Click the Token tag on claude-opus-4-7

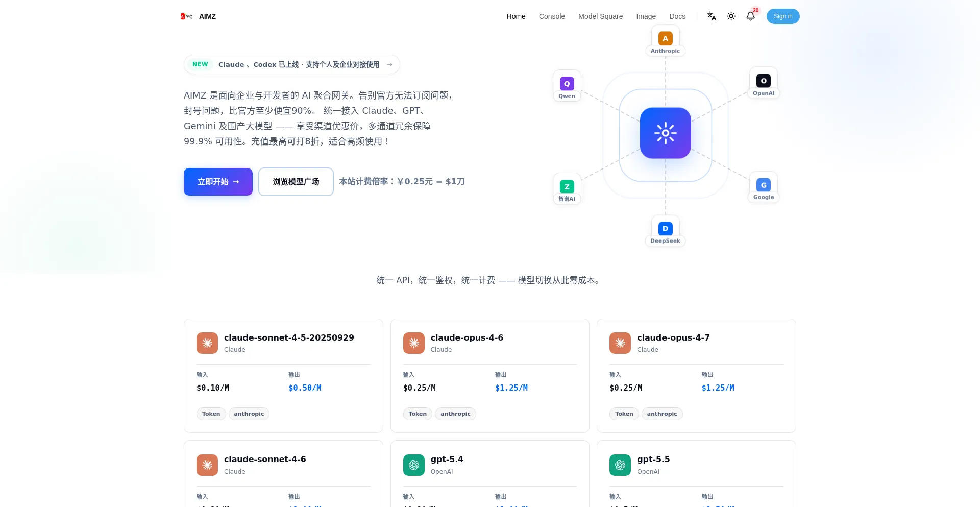click(624, 414)
